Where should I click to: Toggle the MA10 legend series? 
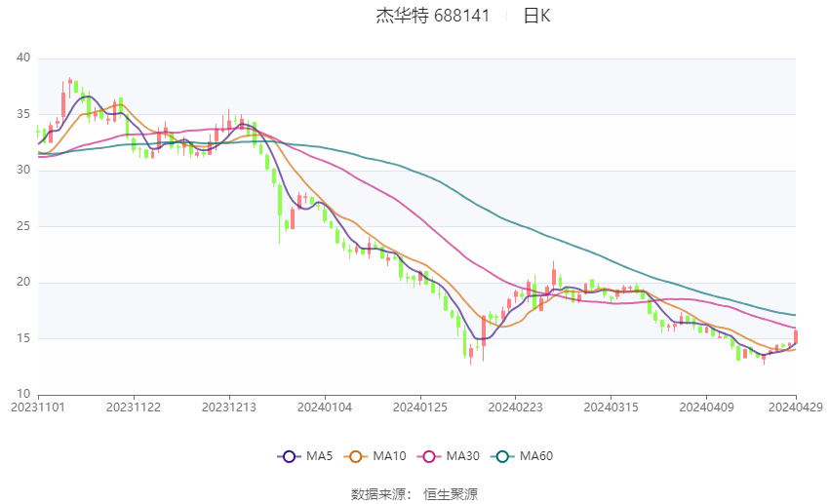(x=375, y=456)
